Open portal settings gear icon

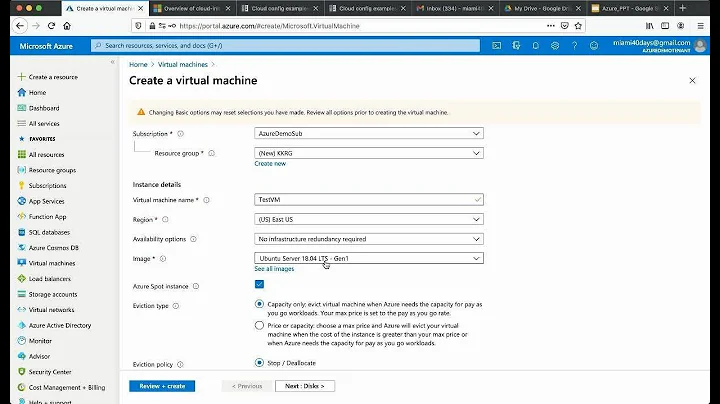pos(555,45)
